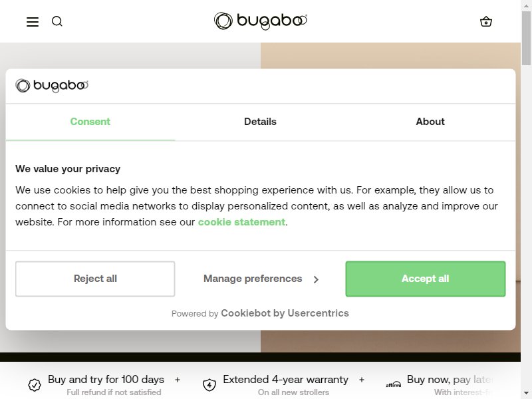Viewport: 532px width, 399px height.
Task: Expand the plus next to 100 days offer
Action: click(178, 380)
